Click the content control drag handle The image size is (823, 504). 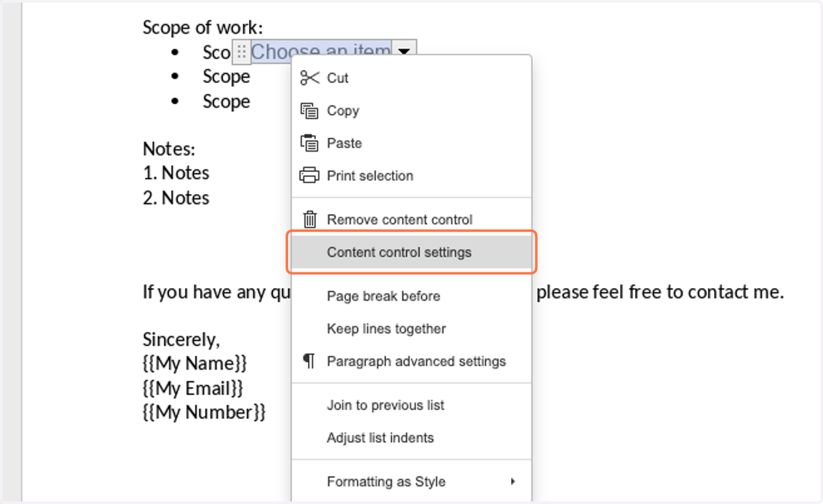tap(241, 52)
